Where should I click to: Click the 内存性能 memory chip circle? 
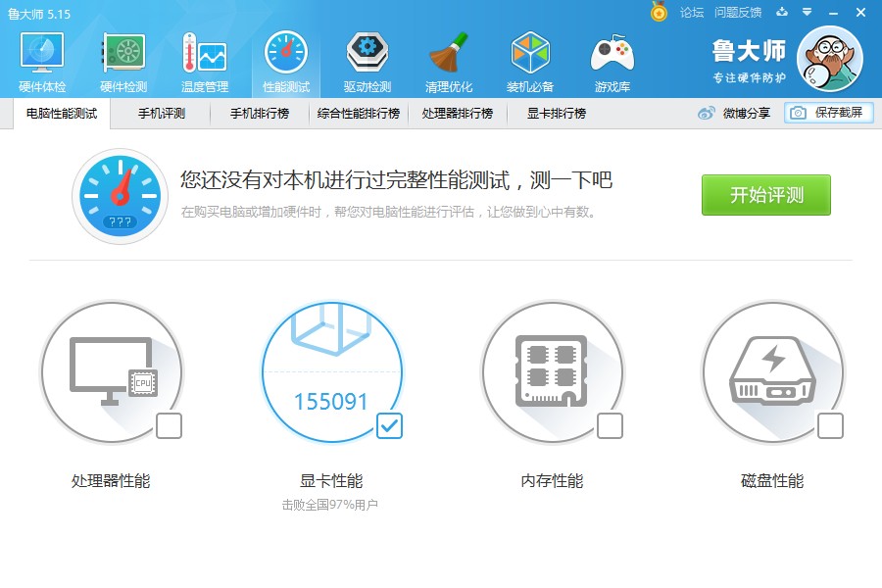(553, 372)
